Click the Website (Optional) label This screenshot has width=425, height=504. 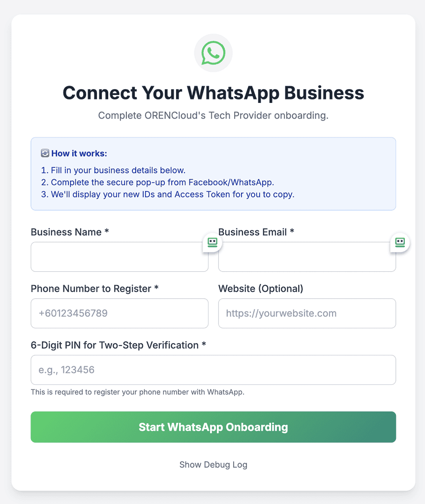tap(261, 288)
